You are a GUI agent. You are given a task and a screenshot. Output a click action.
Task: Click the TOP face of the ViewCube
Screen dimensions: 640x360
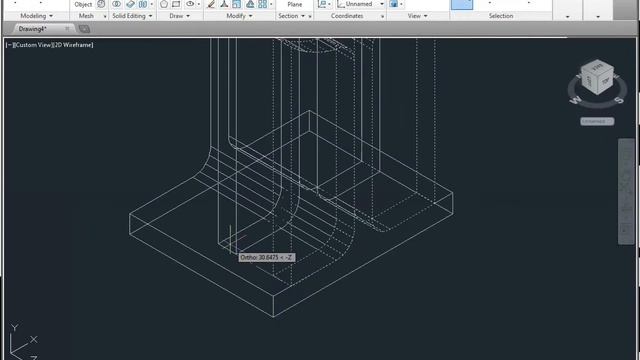(x=606, y=82)
